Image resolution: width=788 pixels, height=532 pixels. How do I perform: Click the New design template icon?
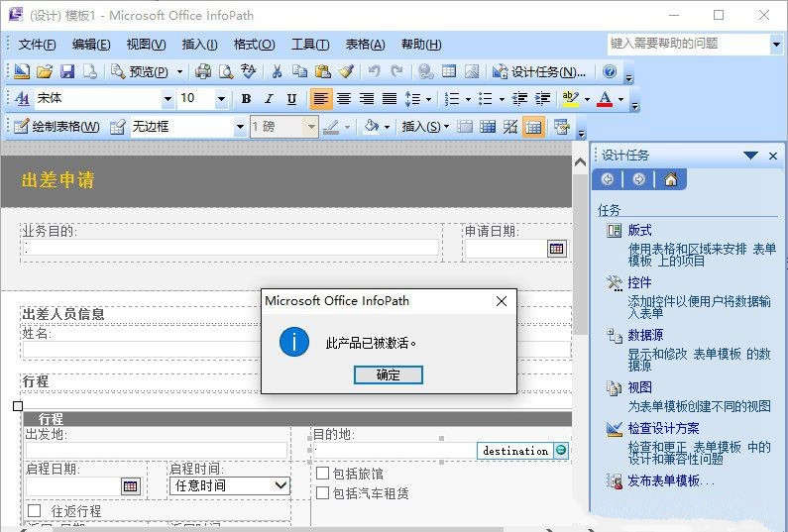coord(22,72)
